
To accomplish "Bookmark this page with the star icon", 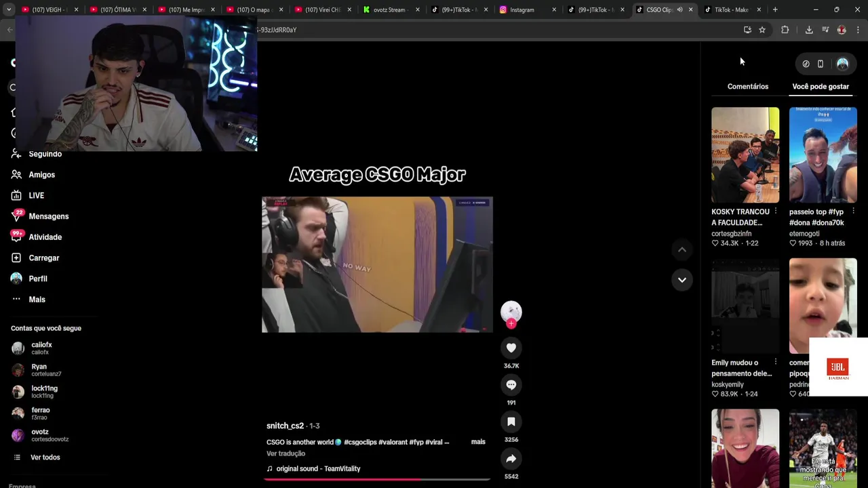I will [x=762, y=30].
